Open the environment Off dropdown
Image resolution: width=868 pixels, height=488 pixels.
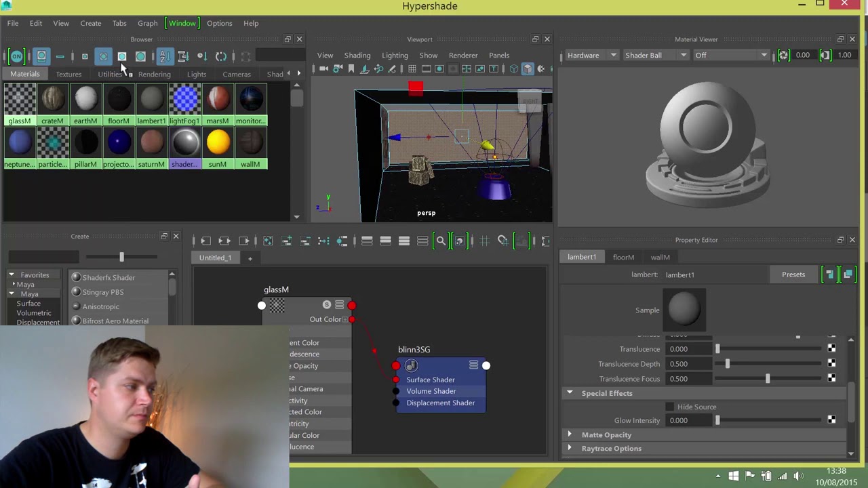point(731,55)
